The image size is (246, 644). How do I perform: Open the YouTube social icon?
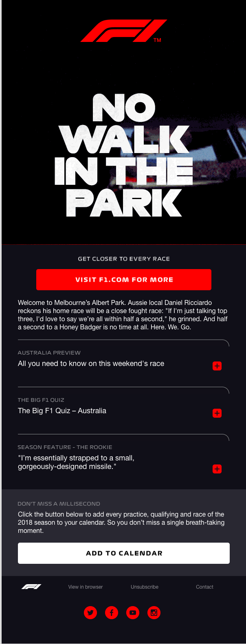(133, 612)
